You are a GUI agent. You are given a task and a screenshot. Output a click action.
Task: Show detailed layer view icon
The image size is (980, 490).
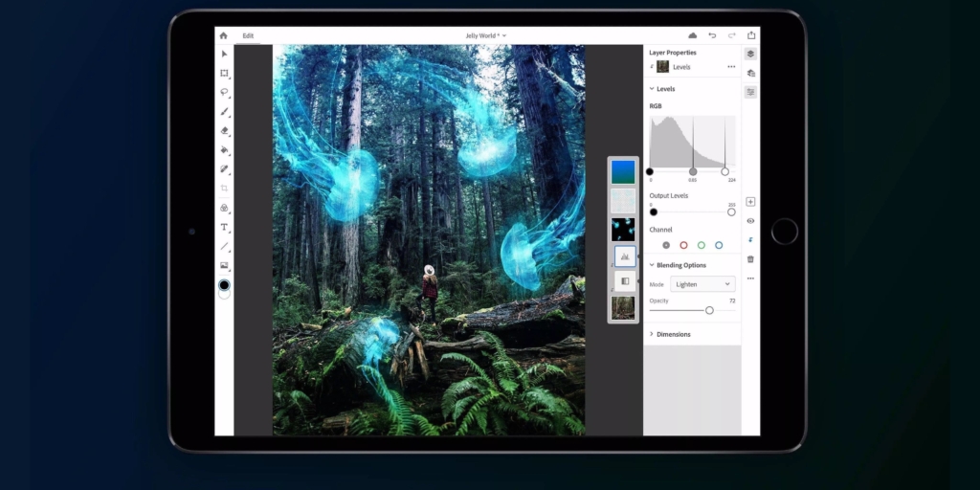click(x=750, y=73)
